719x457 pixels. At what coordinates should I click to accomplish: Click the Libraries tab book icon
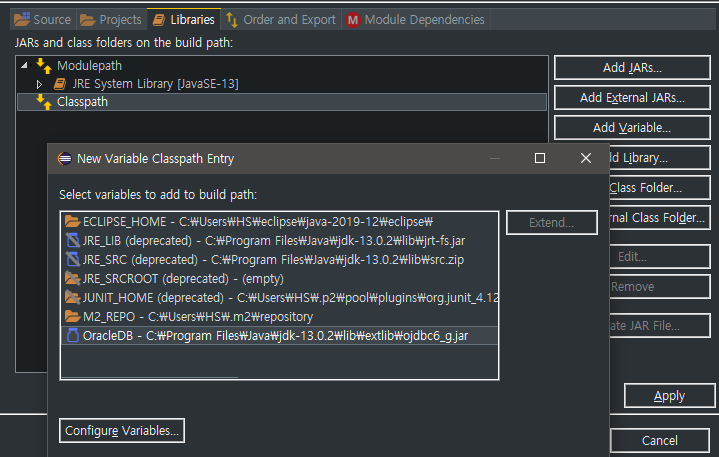click(159, 20)
